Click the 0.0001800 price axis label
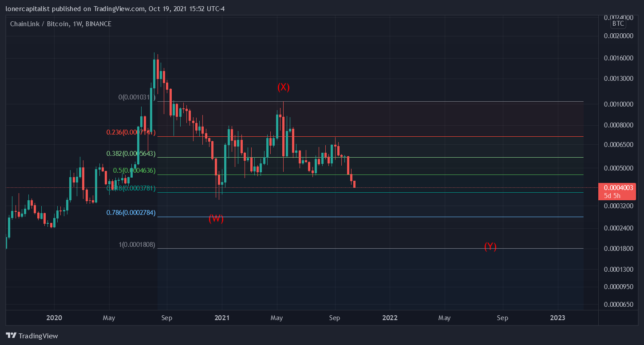The height and width of the screenshot is (345, 644). (619, 249)
